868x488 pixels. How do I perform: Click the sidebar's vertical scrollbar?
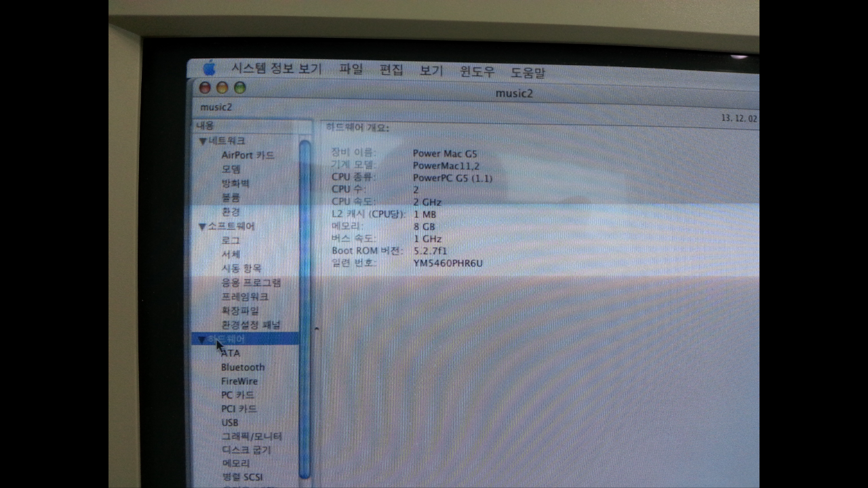tap(304, 305)
